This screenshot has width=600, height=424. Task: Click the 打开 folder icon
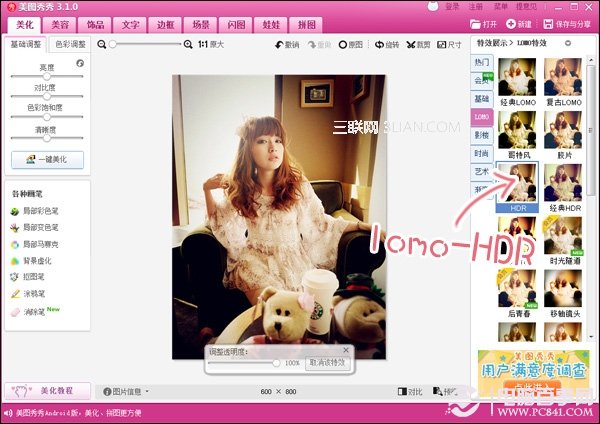[x=475, y=24]
